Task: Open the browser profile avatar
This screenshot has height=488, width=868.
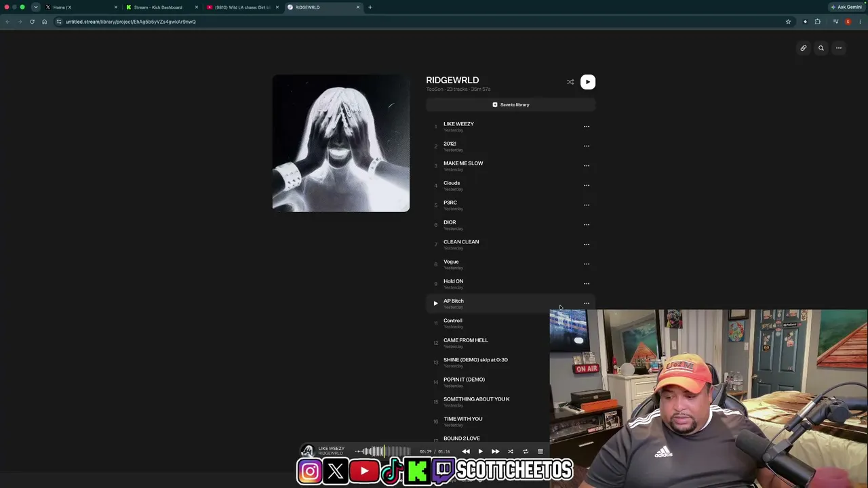Action: pos(848,22)
